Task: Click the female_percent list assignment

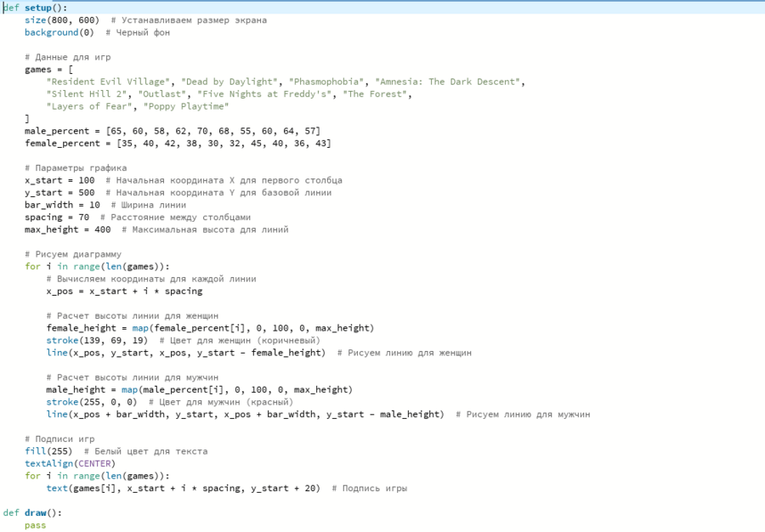Action: point(178,144)
